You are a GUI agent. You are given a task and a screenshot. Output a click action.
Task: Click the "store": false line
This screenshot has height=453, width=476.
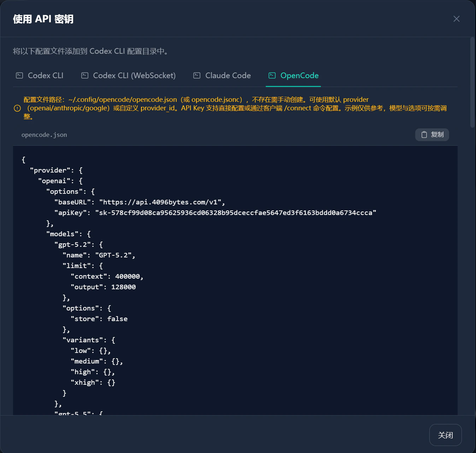(x=99, y=319)
